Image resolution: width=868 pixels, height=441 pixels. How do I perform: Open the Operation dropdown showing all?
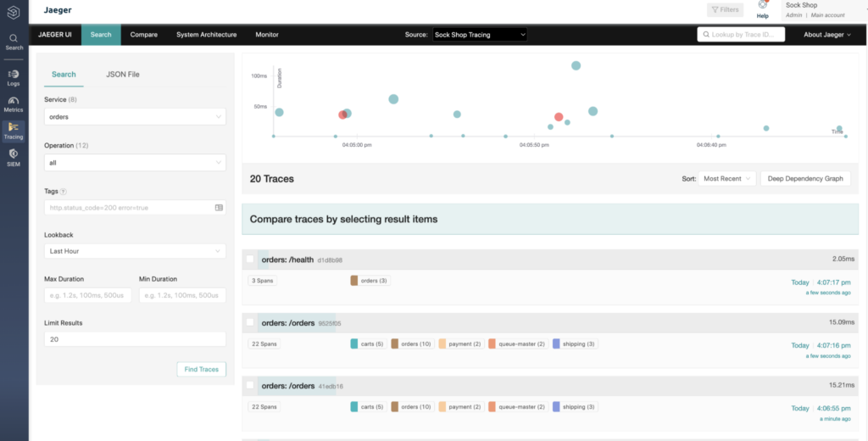point(135,162)
